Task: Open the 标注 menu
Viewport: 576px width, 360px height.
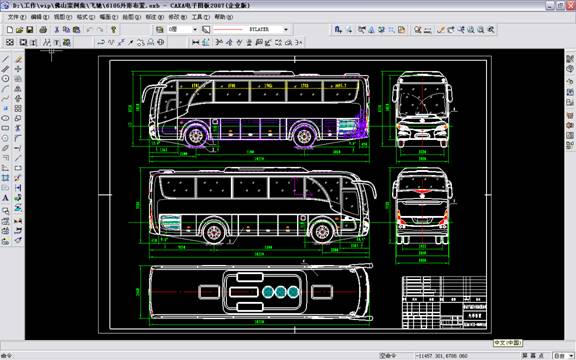Action: pos(155,17)
